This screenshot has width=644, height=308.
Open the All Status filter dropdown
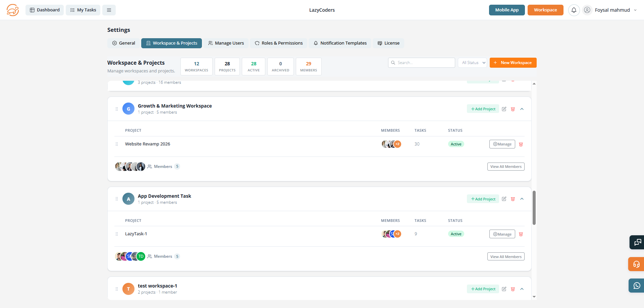click(472, 63)
